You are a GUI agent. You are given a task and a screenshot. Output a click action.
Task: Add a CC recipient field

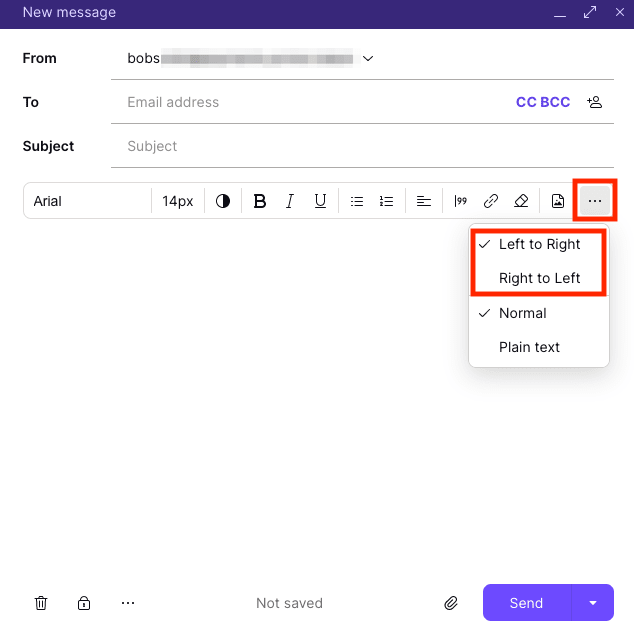coord(526,102)
